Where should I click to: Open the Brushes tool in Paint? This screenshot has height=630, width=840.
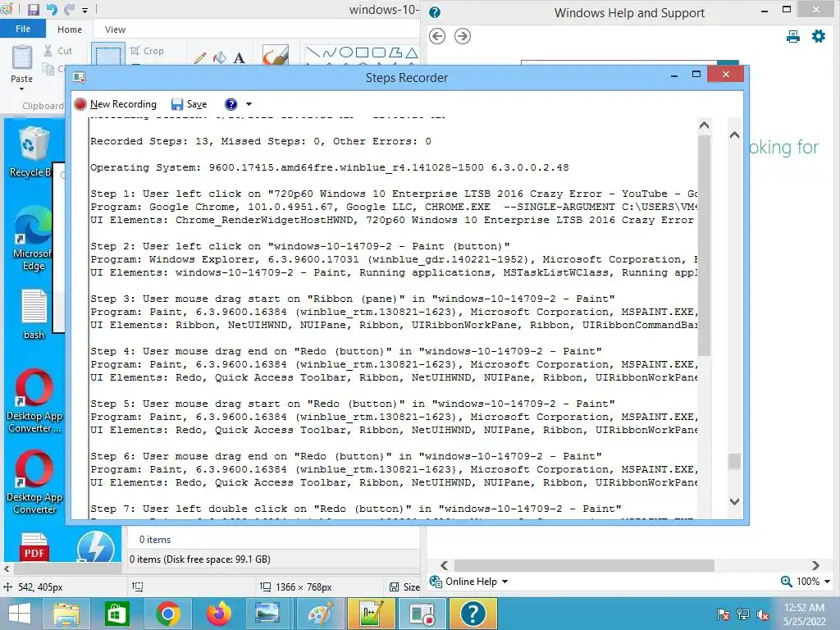(x=276, y=55)
